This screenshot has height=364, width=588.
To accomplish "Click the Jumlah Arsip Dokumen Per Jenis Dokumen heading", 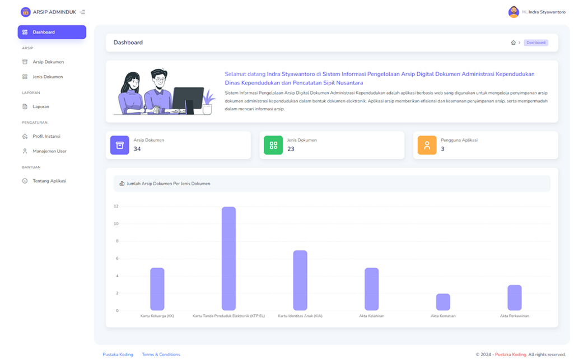I will (169, 184).
